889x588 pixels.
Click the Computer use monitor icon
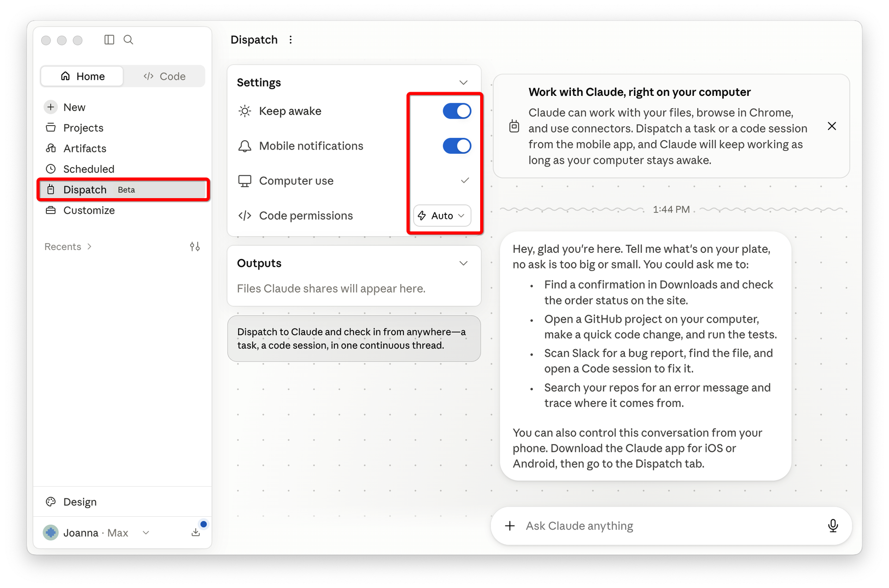(245, 181)
